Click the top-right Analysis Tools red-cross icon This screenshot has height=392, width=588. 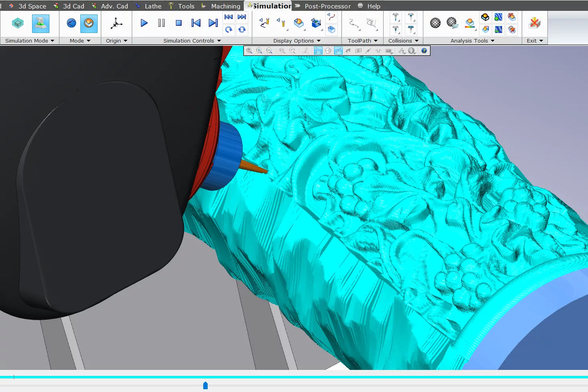click(512, 17)
